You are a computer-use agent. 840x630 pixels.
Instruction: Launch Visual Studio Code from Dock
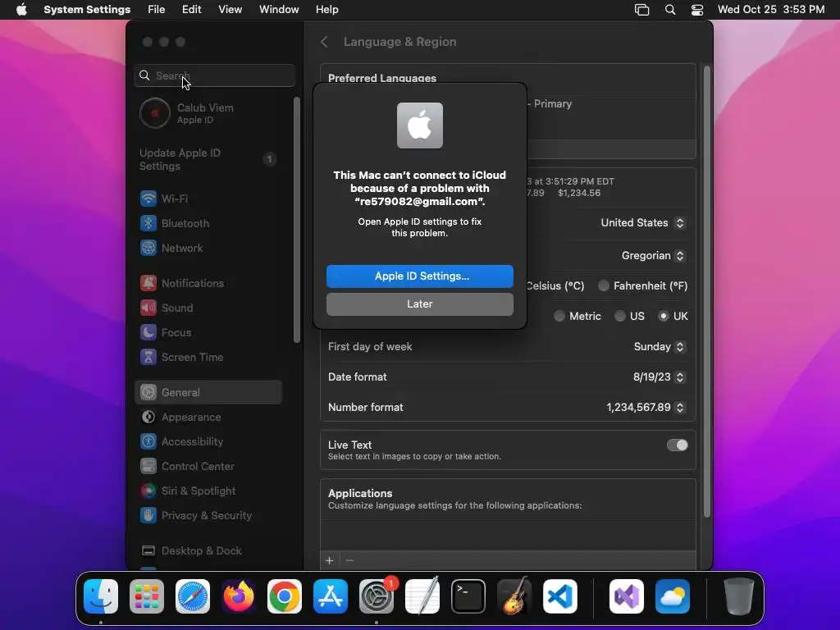click(x=560, y=596)
